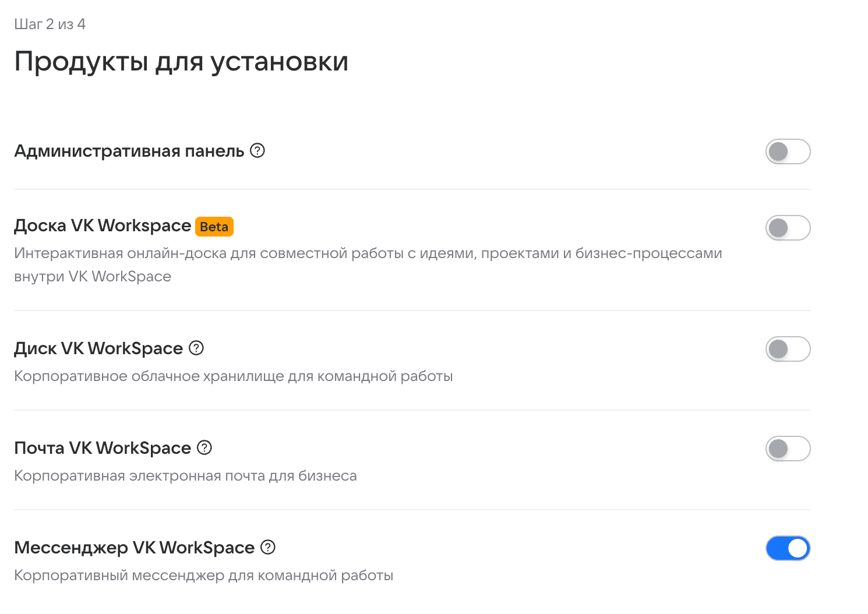Click the "Почта VK WorkSpace" product name
The height and width of the screenshot is (614, 868).
tap(103, 448)
